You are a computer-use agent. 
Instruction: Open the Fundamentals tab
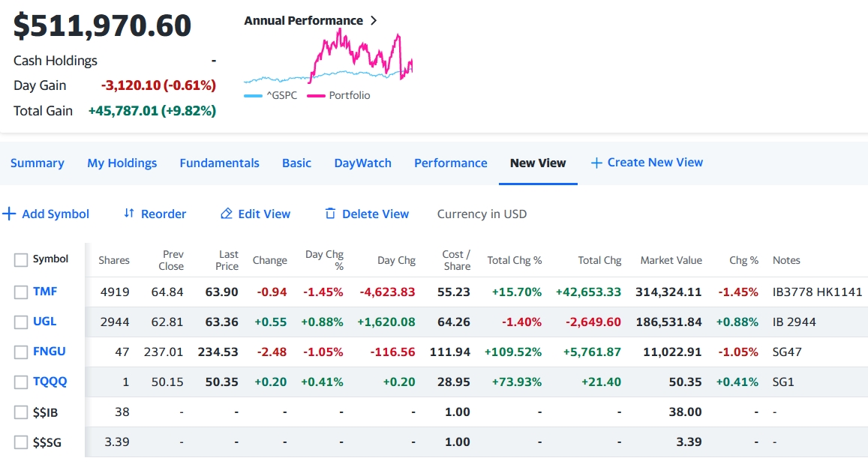[x=219, y=163]
